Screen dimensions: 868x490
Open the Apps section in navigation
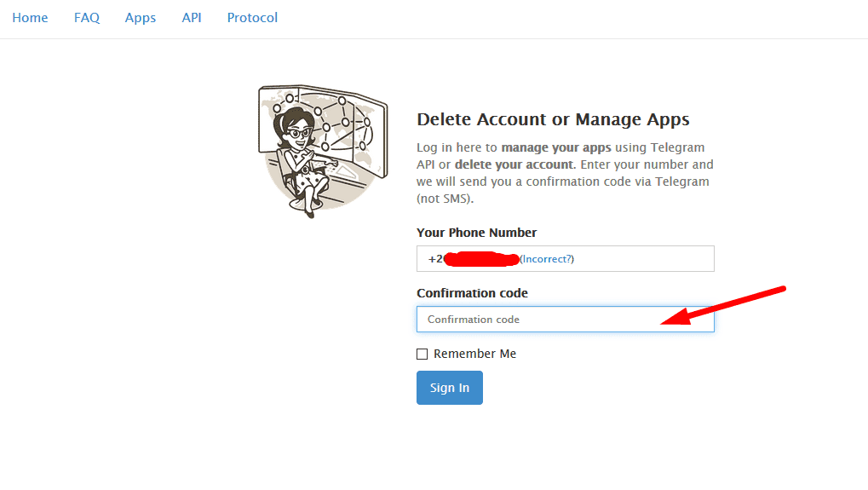[141, 18]
